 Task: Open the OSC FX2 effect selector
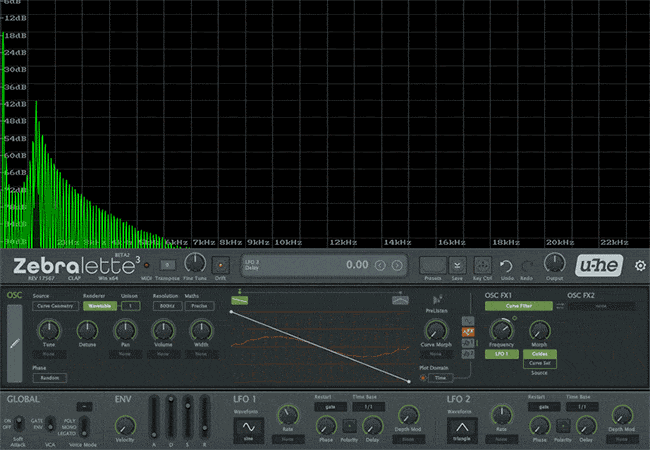(x=601, y=306)
